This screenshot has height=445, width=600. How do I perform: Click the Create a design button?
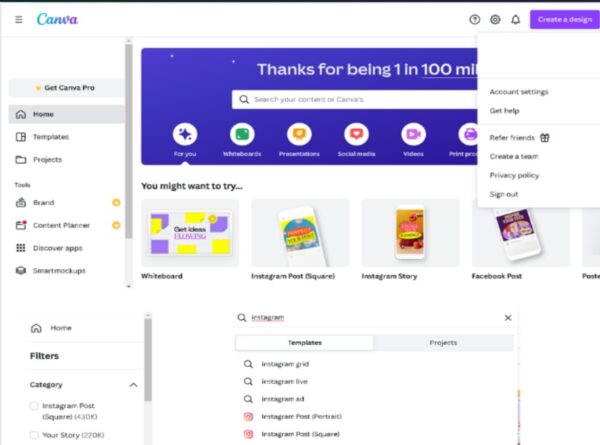pos(564,19)
